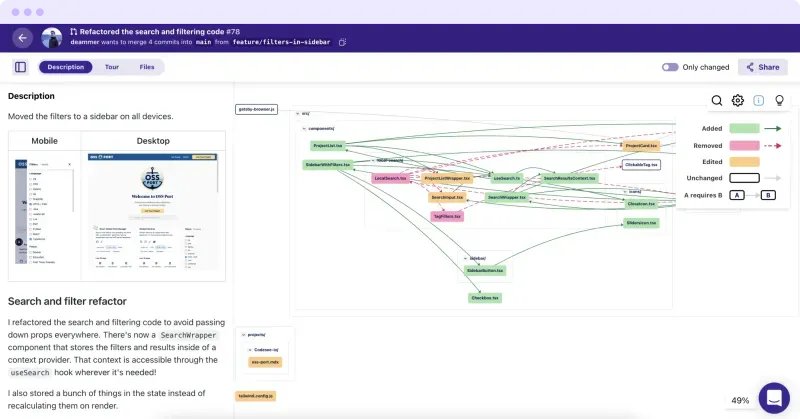
Task: Select the ProjectListWrapper.tsx node
Action: (x=447, y=178)
